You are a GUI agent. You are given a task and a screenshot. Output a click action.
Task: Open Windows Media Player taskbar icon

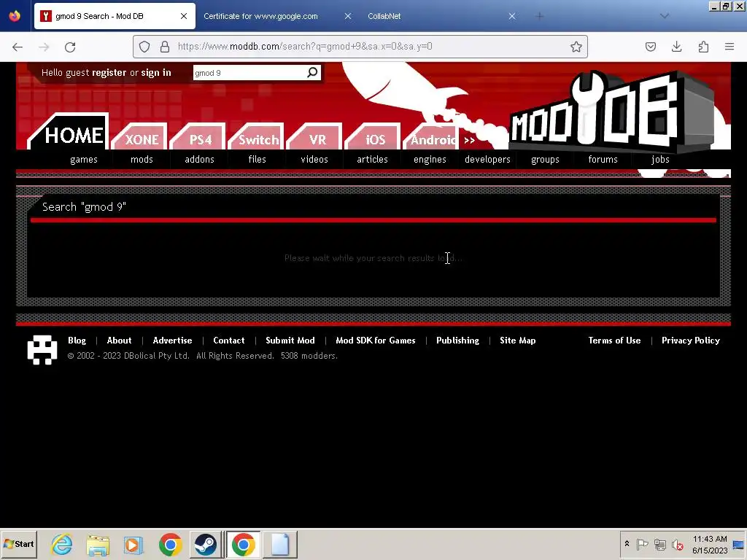click(x=133, y=544)
